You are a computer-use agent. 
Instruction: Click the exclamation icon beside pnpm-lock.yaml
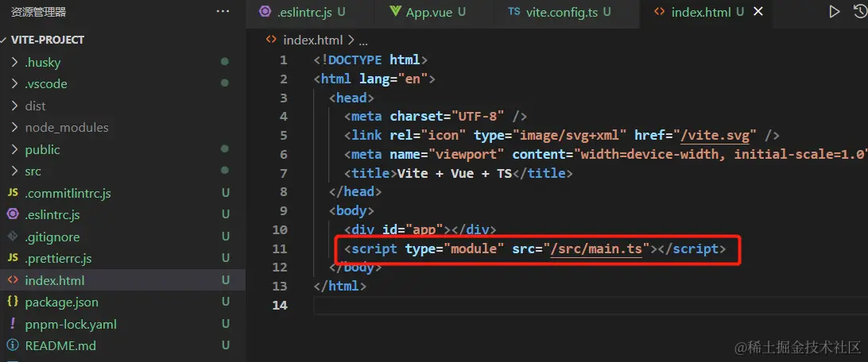pyautogui.click(x=12, y=325)
